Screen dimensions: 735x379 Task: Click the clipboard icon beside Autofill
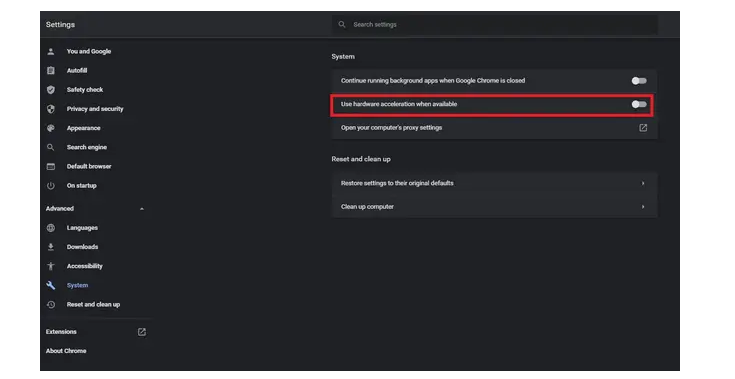pyautogui.click(x=51, y=71)
